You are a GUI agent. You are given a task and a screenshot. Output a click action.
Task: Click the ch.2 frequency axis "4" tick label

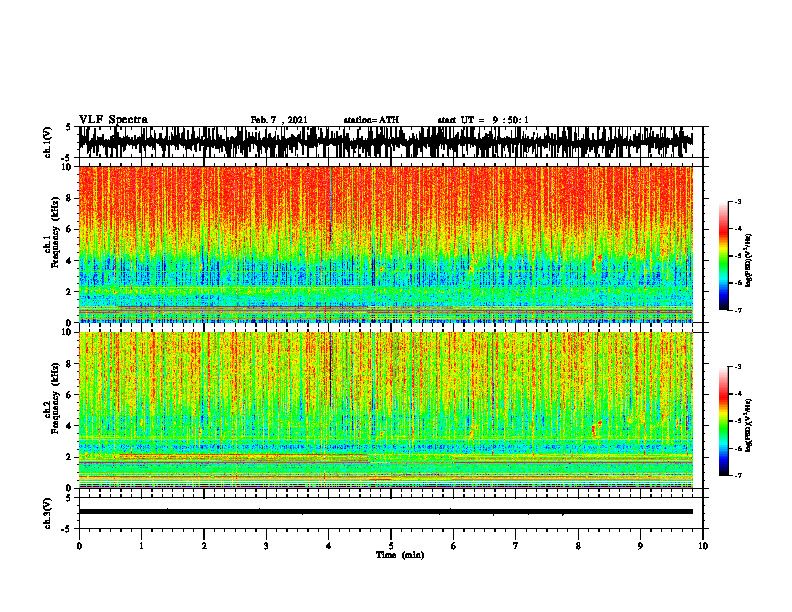(x=69, y=426)
